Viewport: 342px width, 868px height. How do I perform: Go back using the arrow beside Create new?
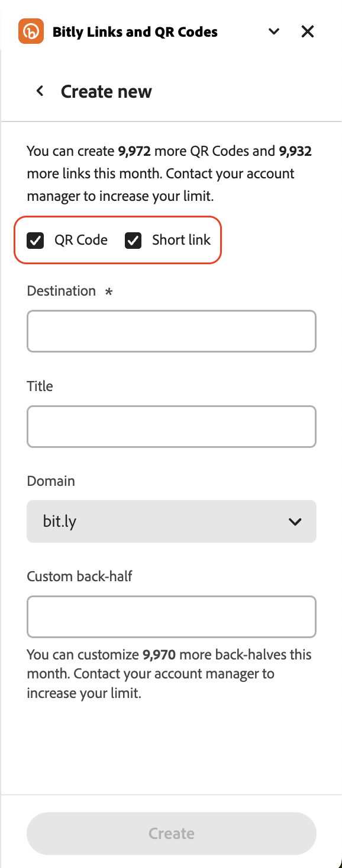click(40, 91)
